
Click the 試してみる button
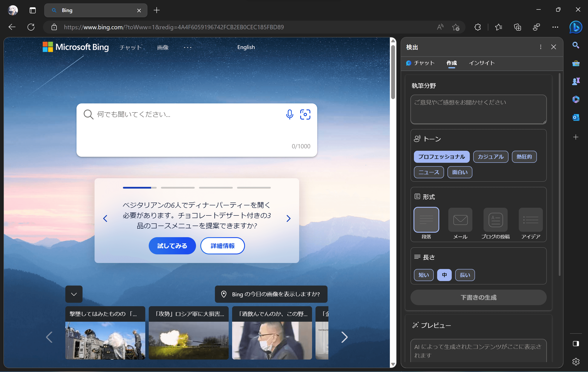point(172,246)
